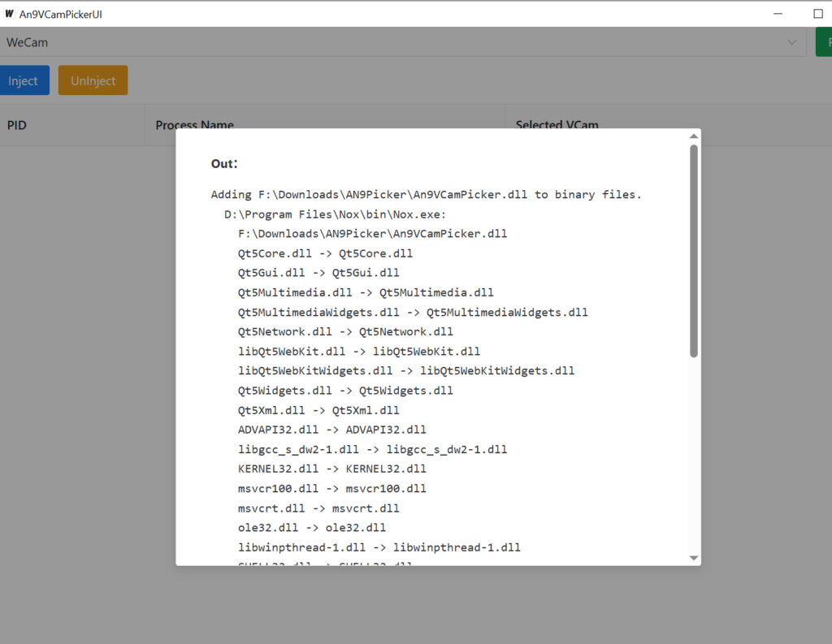Screen dimensions: 832x644
Task: Click the scroll-down arrow in the output dialog
Action: [693, 557]
